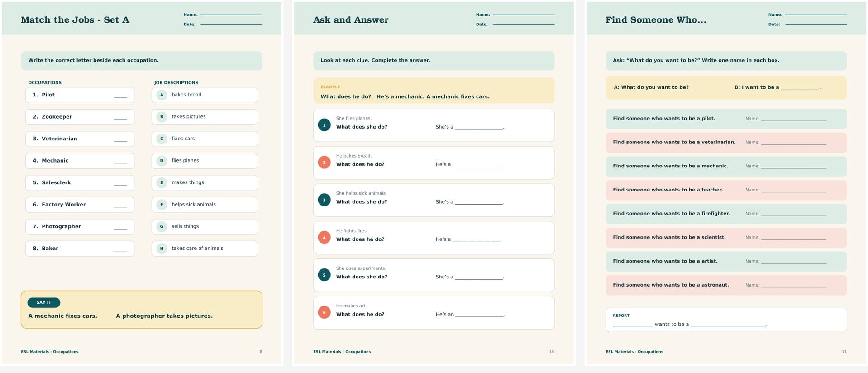
Task: Click number 4 circle for He fights fires
Action: click(324, 238)
